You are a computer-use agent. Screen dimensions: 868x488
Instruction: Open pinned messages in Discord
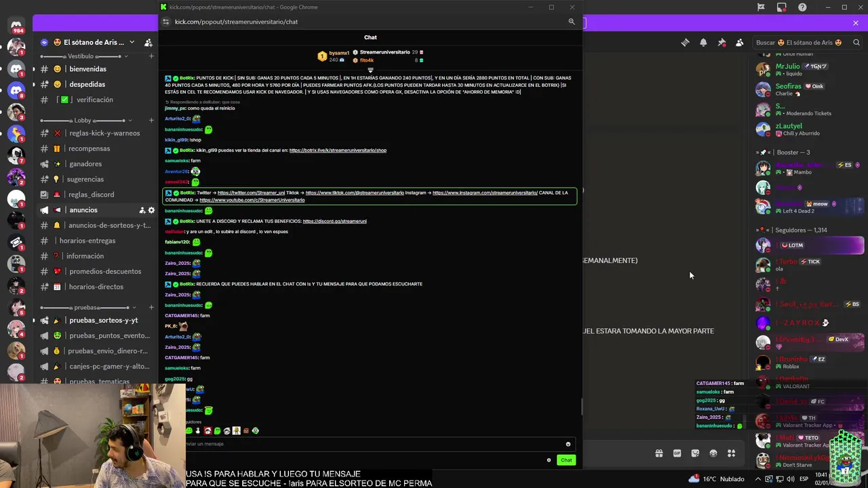point(722,42)
